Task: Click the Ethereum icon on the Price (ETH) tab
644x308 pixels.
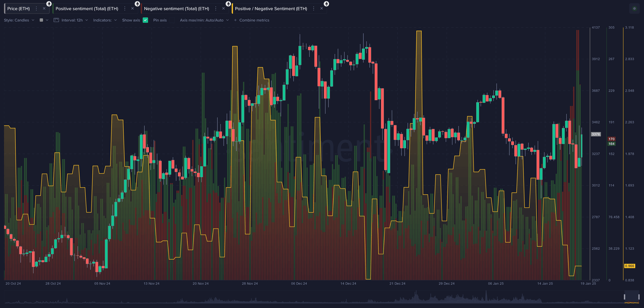Action: [49, 3]
